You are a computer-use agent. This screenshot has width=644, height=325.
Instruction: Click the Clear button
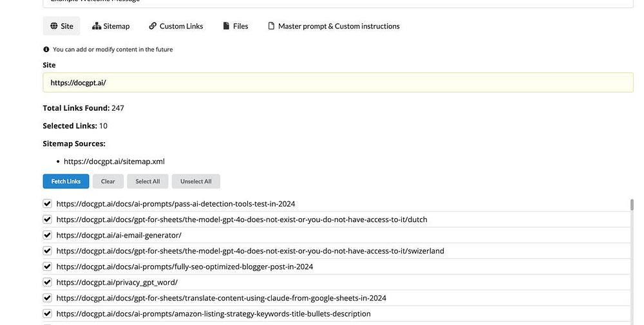[108, 181]
